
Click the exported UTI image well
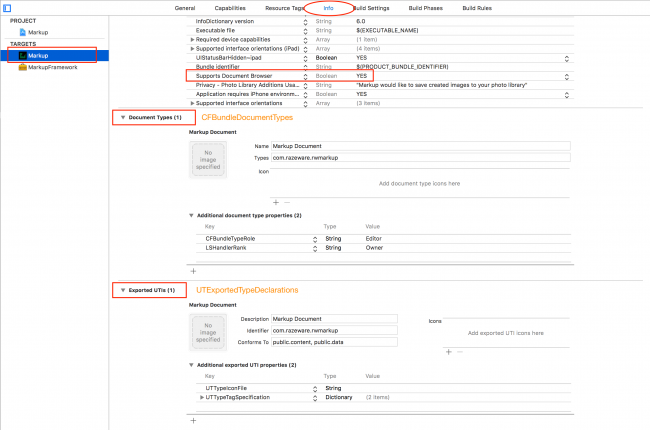point(209,331)
